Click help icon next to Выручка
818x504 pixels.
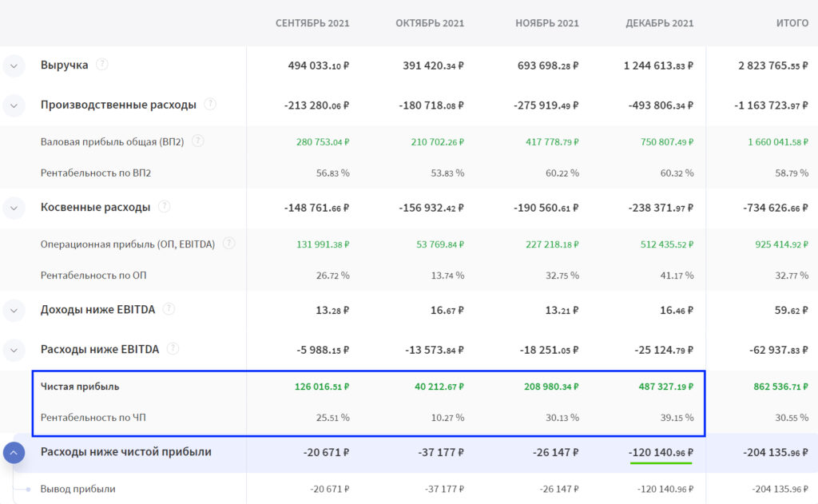[102, 65]
